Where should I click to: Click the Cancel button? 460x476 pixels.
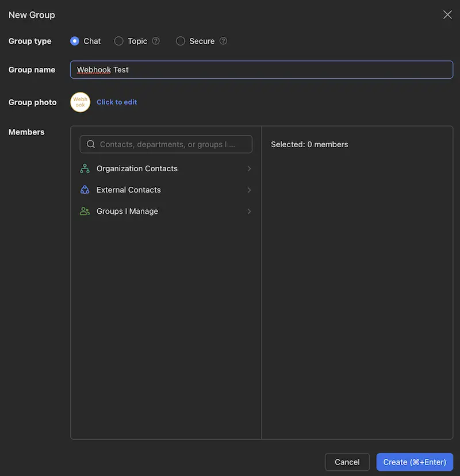coord(347,462)
